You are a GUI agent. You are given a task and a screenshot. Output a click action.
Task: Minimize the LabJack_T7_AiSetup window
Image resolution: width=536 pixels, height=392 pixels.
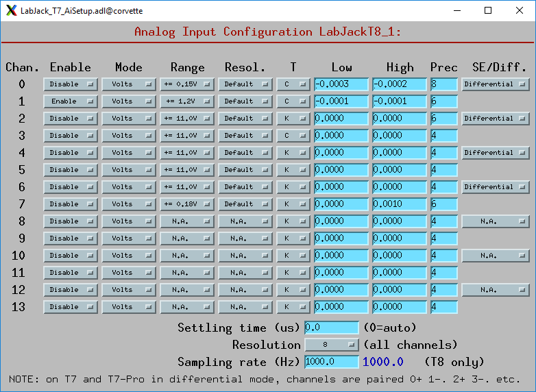[x=457, y=10]
